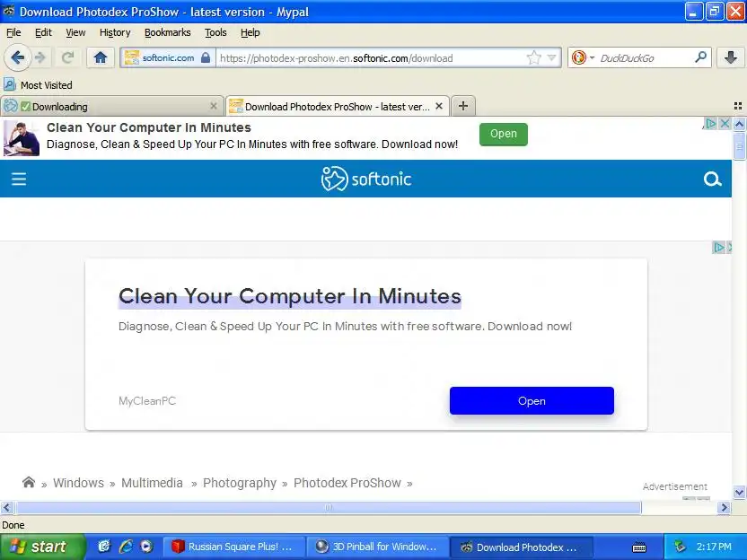Click the blue Open button in ad
747x560 pixels.
click(x=532, y=401)
